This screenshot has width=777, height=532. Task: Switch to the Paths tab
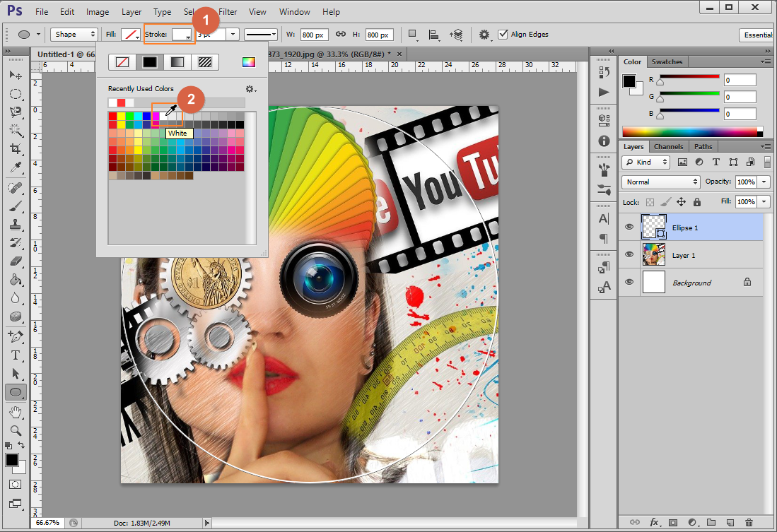[x=703, y=147]
